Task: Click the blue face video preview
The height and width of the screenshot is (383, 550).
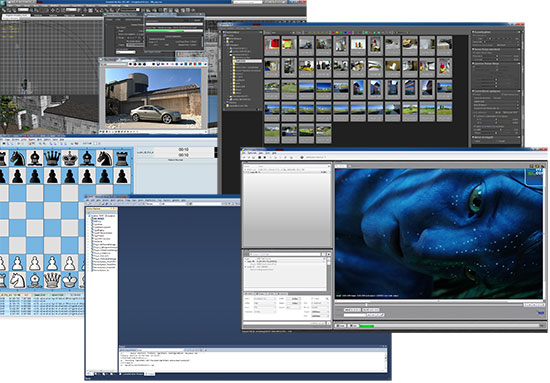Action: tap(438, 234)
